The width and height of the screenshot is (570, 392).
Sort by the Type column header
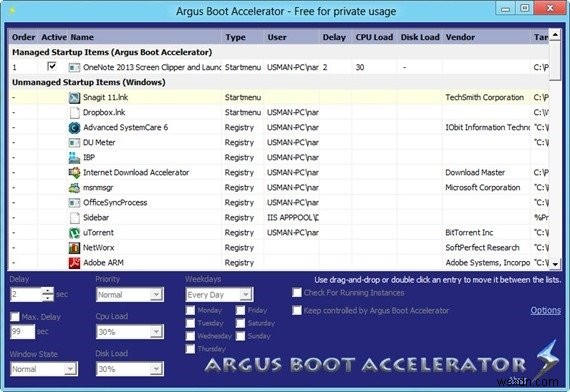[242, 37]
